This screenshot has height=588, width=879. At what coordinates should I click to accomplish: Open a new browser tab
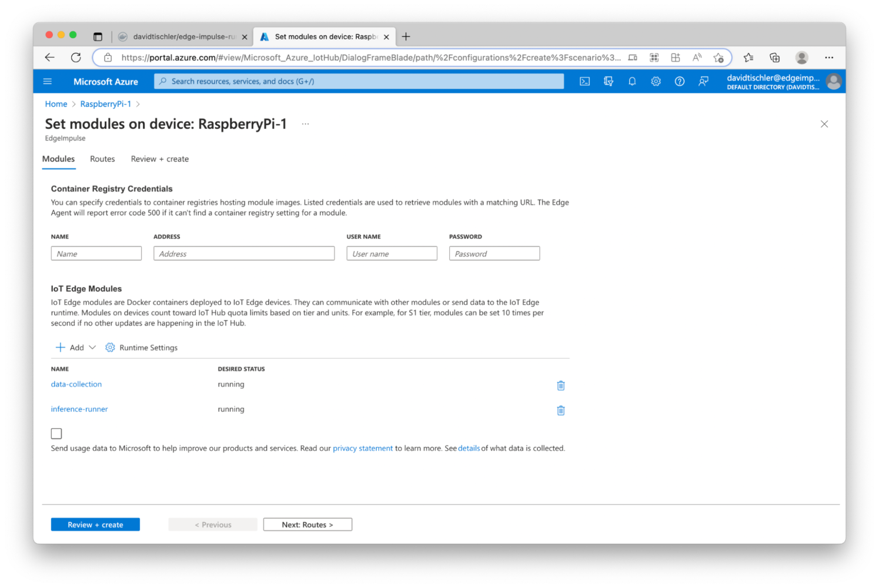(406, 36)
